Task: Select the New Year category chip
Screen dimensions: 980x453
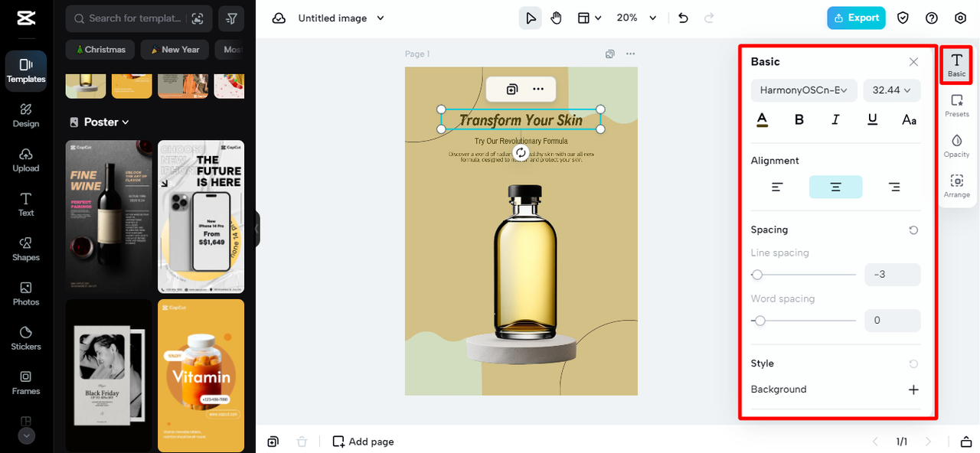Action: click(x=175, y=50)
